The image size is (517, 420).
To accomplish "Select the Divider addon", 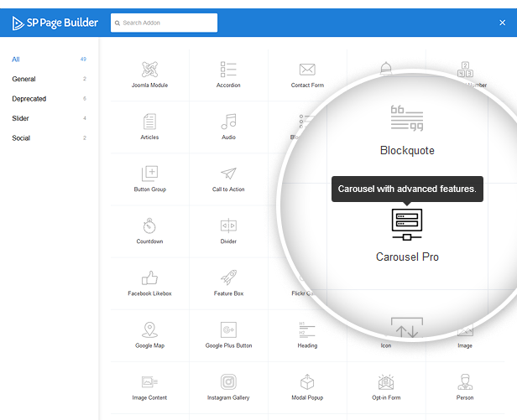I will [x=228, y=226].
